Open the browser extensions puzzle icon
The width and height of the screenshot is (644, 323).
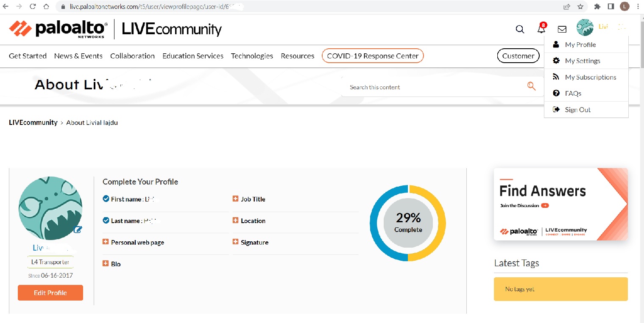597,6
